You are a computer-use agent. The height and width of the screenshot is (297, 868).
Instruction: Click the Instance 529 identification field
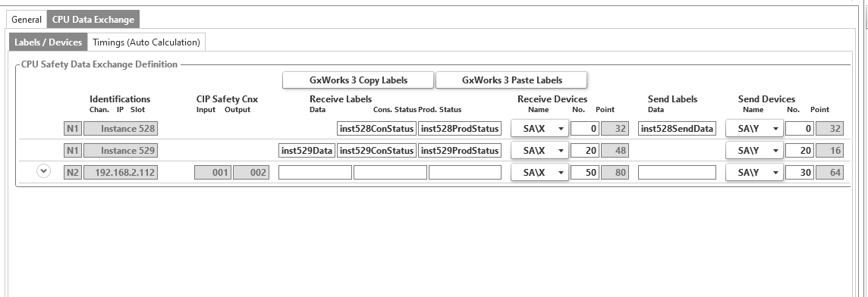(120, 151)
